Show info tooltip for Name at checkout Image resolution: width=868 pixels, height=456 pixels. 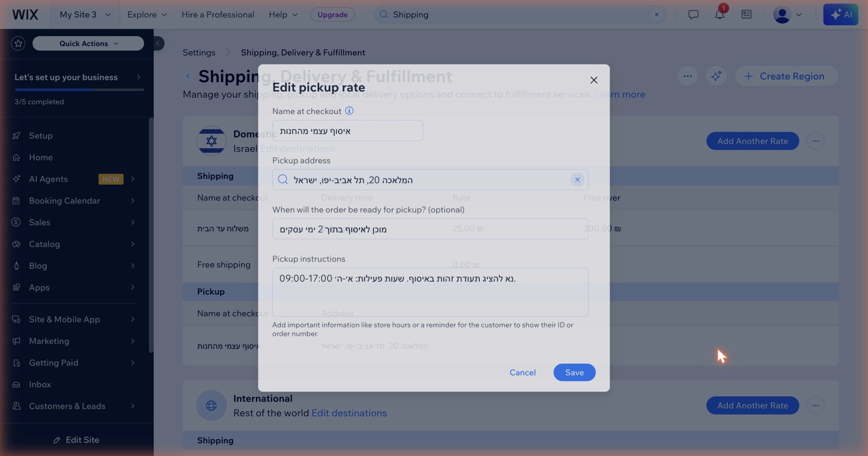tap(349, 111)
